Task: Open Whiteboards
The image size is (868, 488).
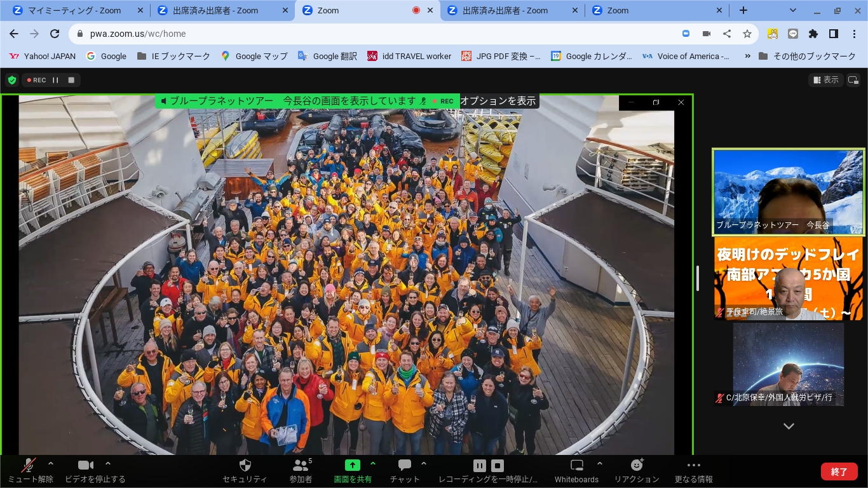Action: pos(576,471)
